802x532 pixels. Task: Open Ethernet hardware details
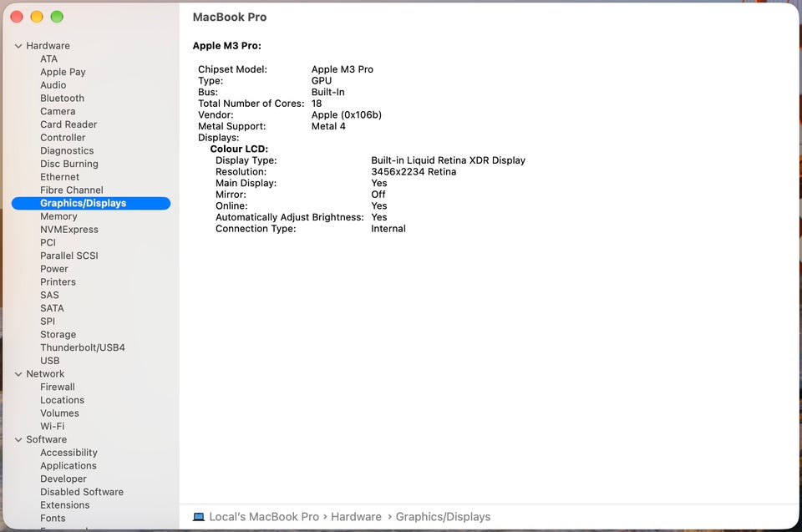coord(60,177)
